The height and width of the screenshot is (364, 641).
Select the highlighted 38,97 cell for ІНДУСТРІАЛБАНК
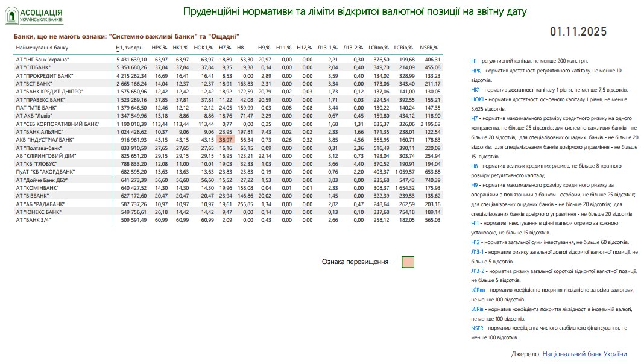[226, 139]
